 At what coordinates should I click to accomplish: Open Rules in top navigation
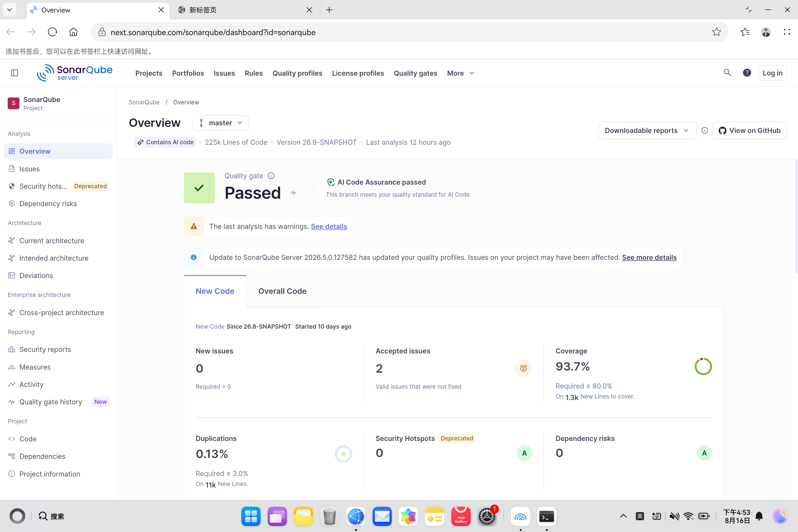tap(254, 73)
